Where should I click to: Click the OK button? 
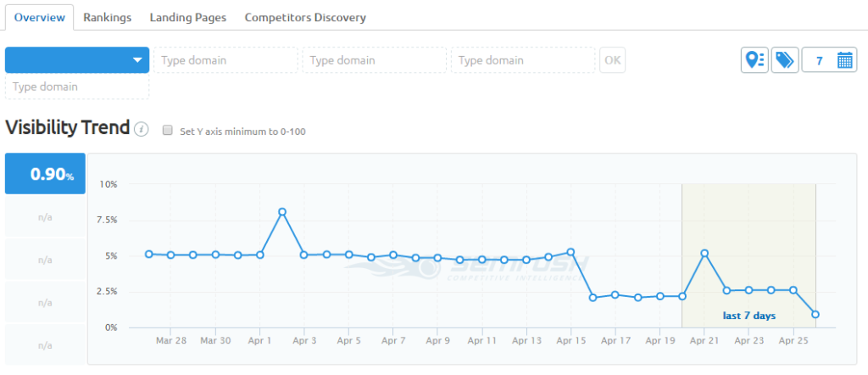[x=612, y=60]
